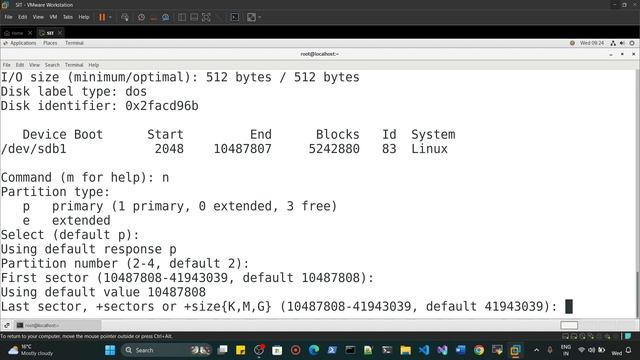640x360 pixels.
Task: Click the terminal cursor at Last sector prompt
Action: (569, 306)
